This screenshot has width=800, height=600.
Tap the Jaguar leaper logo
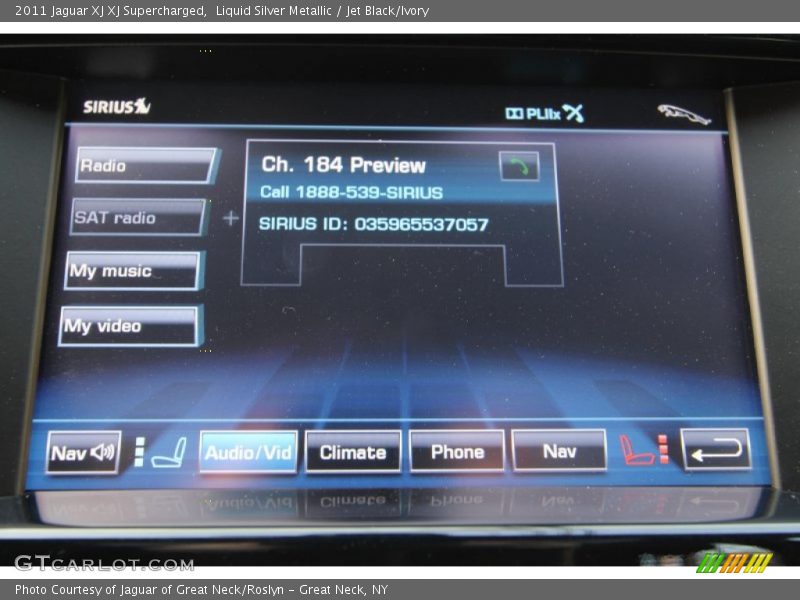click(x=684, y=114)
